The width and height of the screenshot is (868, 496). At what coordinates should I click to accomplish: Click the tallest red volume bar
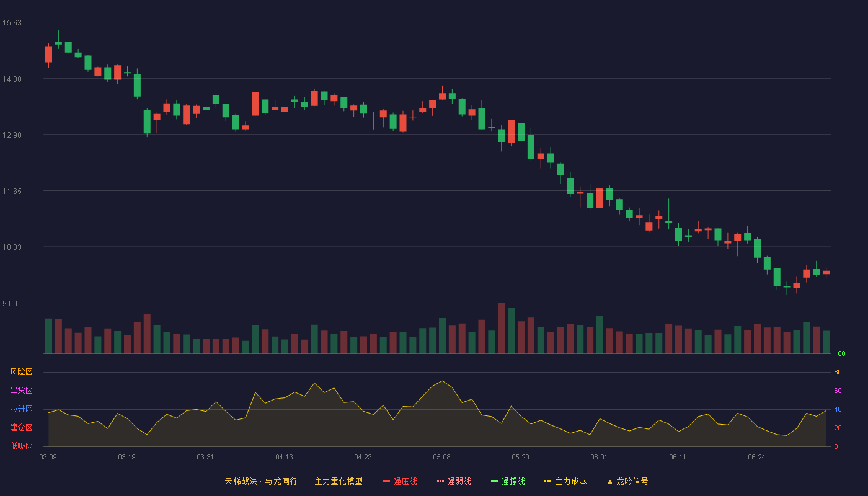(502, 329)
